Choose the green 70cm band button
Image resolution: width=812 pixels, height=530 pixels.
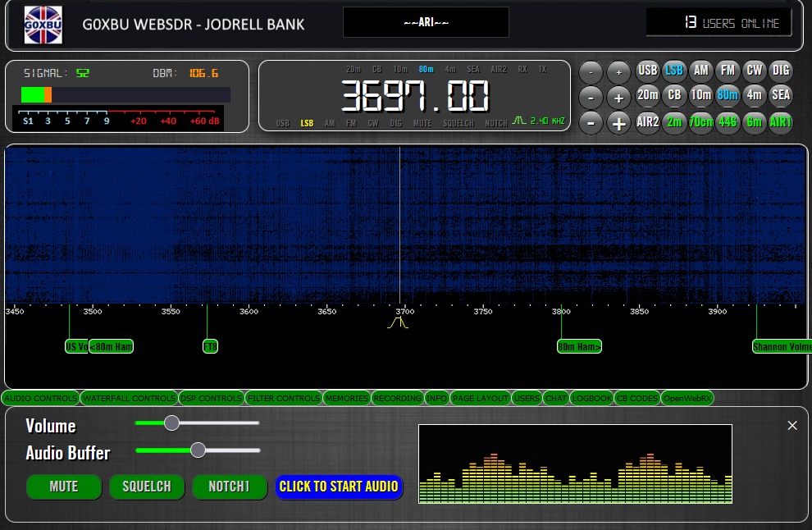(x=700, y=122)
